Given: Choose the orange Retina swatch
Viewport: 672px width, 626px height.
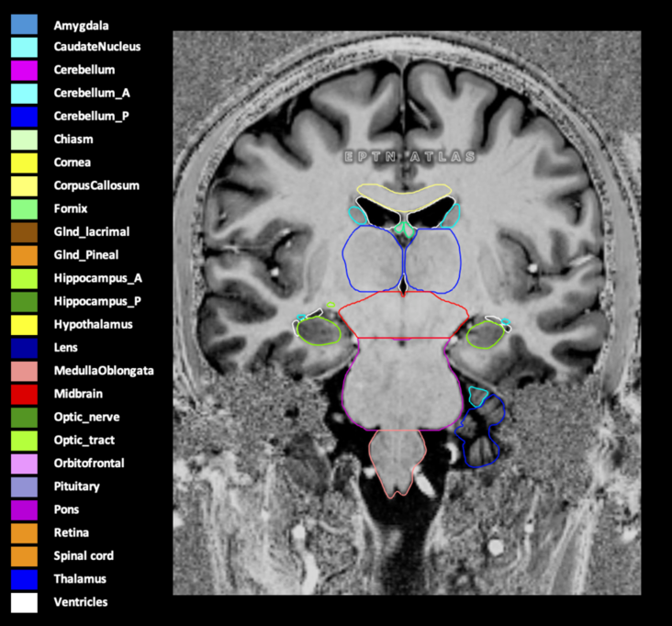Looking at the screenshot, I should click(x=24, y=533).
